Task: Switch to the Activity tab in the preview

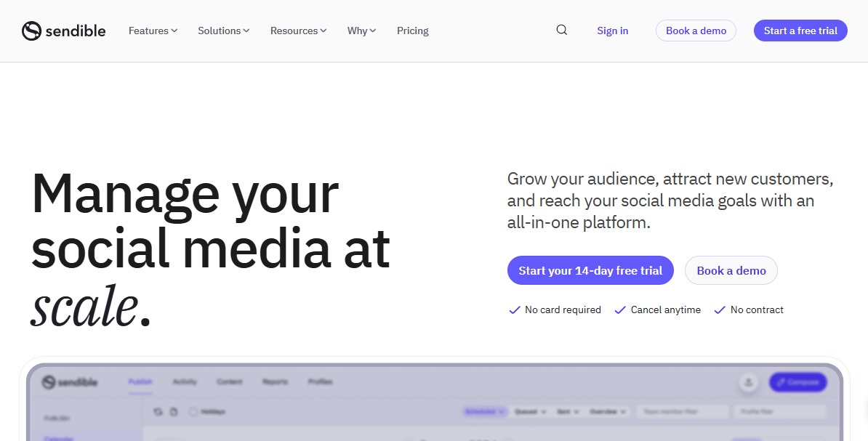Action: coord(185,382)
